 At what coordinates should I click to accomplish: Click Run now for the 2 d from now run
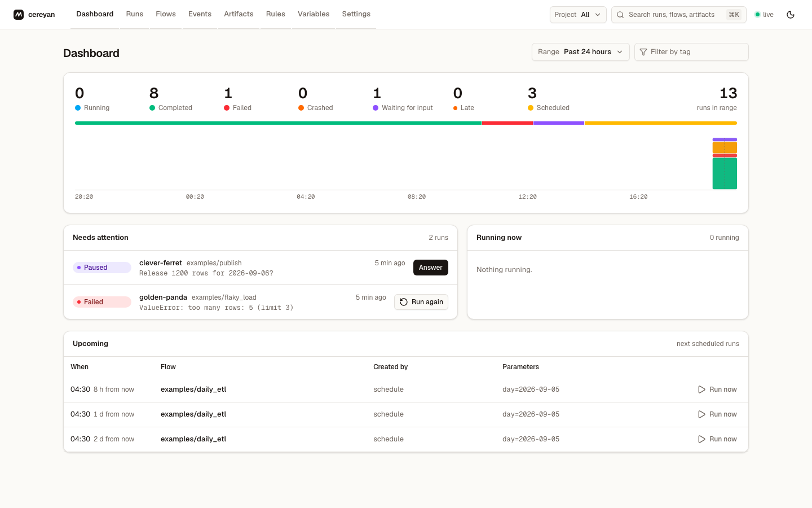pyautogui.click(x=717, y=439)
